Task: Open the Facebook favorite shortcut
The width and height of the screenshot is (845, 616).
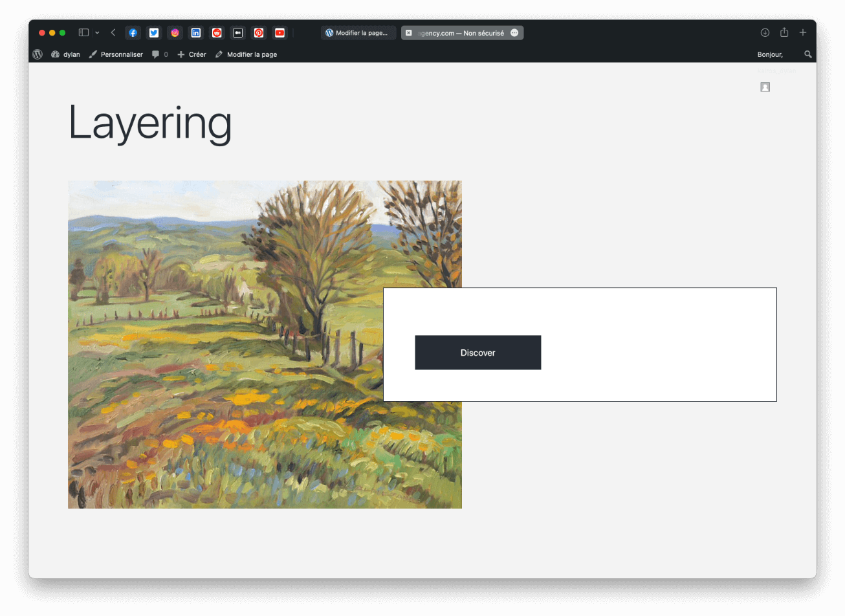Action: pos(133,32)
